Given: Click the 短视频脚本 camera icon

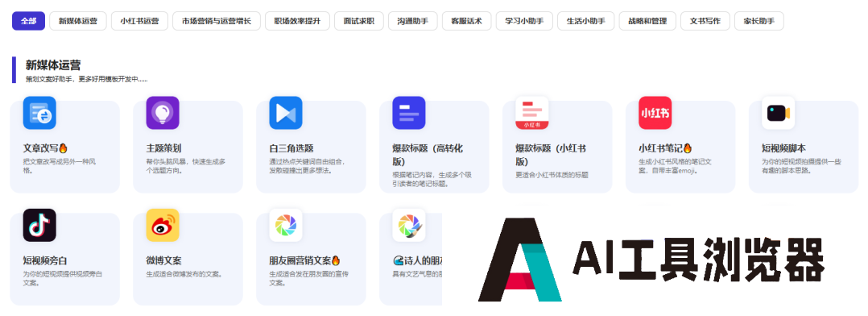Looking at the screenshot, I should (x=778, y=113).
